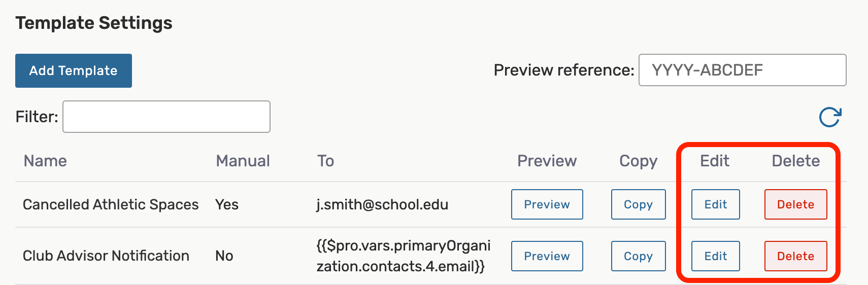Click the To column header
The width and height of the screenshot is (868, 285).
pyautogui.click(x=325, y=161)
